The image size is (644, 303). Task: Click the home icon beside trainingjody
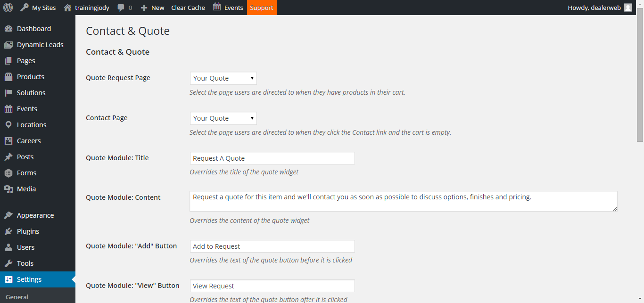point(67,8)
